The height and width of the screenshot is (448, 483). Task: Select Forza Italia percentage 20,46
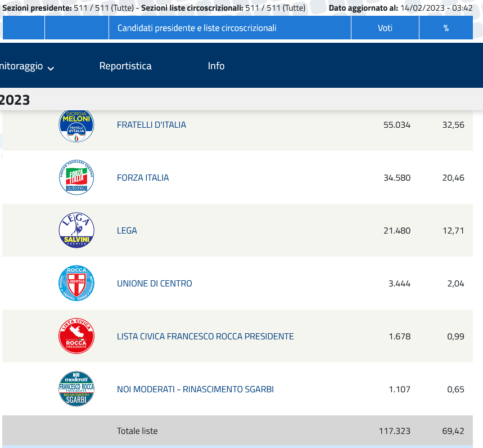click(453, 178)
